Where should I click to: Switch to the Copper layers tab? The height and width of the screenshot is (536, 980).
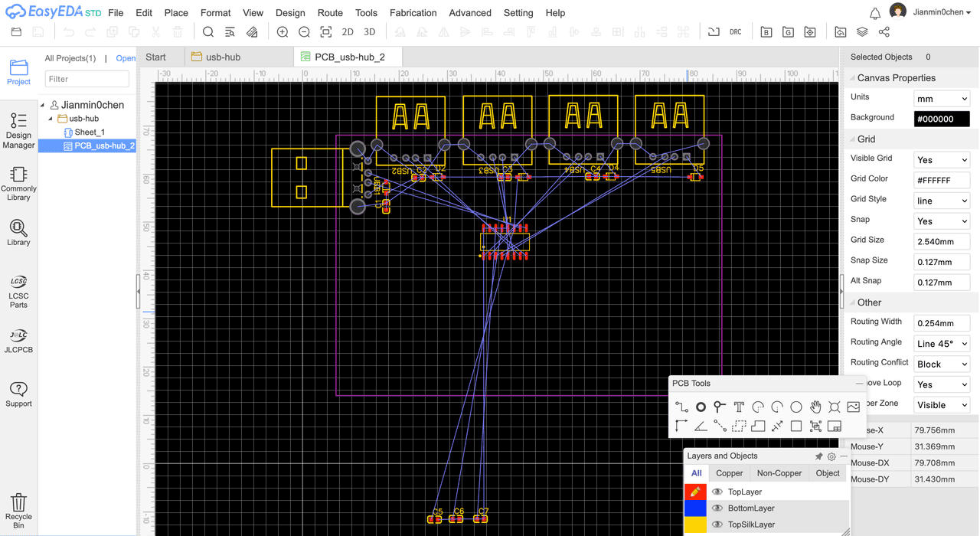coord(729,473)
